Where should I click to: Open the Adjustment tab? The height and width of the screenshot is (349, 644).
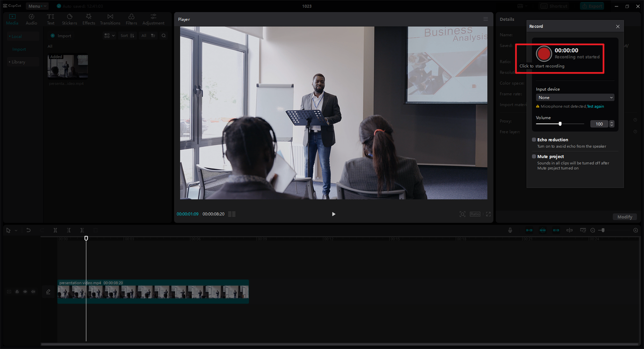click(x=153, y=20)
